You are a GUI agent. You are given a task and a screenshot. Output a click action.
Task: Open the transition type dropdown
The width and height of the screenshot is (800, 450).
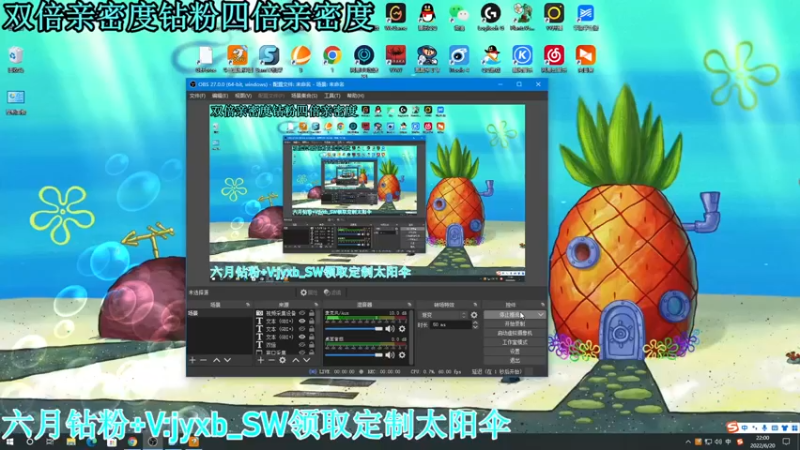pyautogui.click(x=442, y=315)
